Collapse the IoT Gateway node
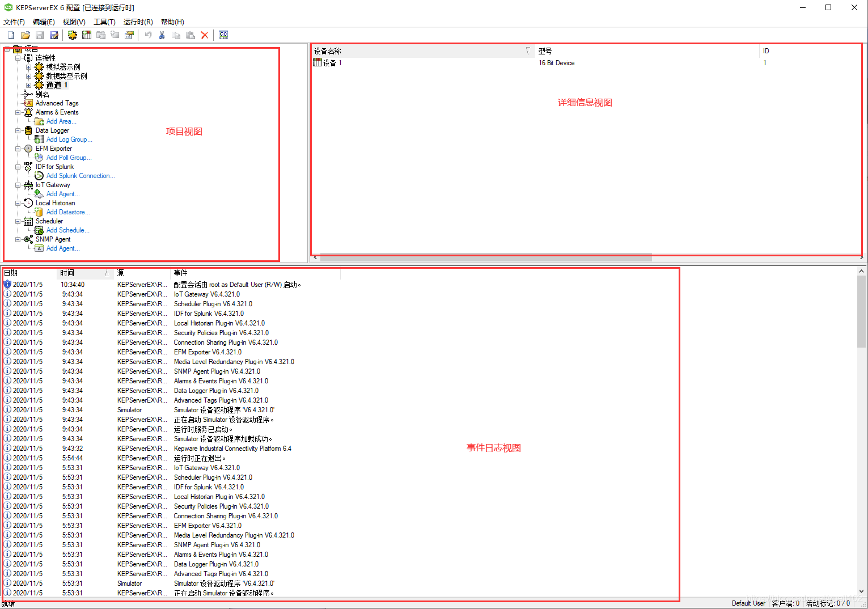The height and width of the screenshot is (609, 868). [x=18, y=185]
